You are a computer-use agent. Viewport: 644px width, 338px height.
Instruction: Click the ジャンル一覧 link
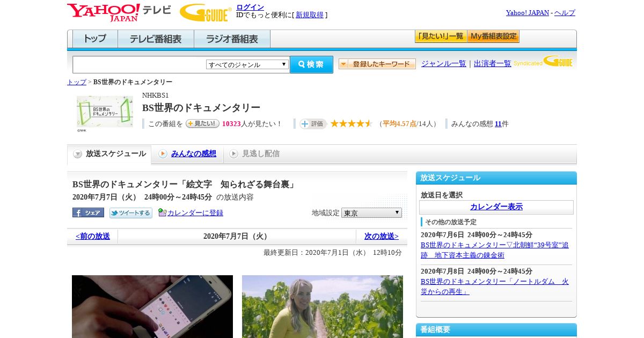444,64
